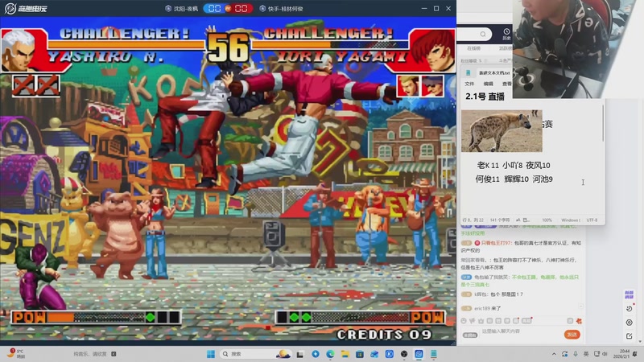Click the chat message input field
Image resolution: width=644 pixels, height=362 pixels.
(x=520, y=331)
